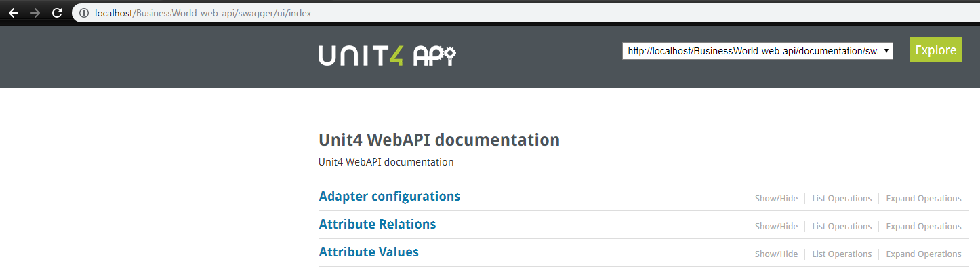List Operations for Adapter configurations
Image resolution: width=980 pixels, height=272 pixels.
click(x=842, y=199)
